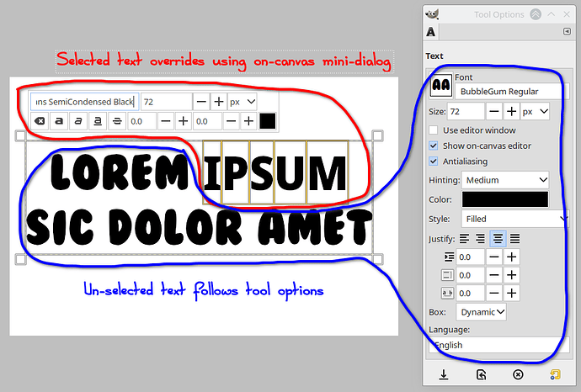Click the line spacing 0.0 field
581x392 pixels.
point(470,275)
